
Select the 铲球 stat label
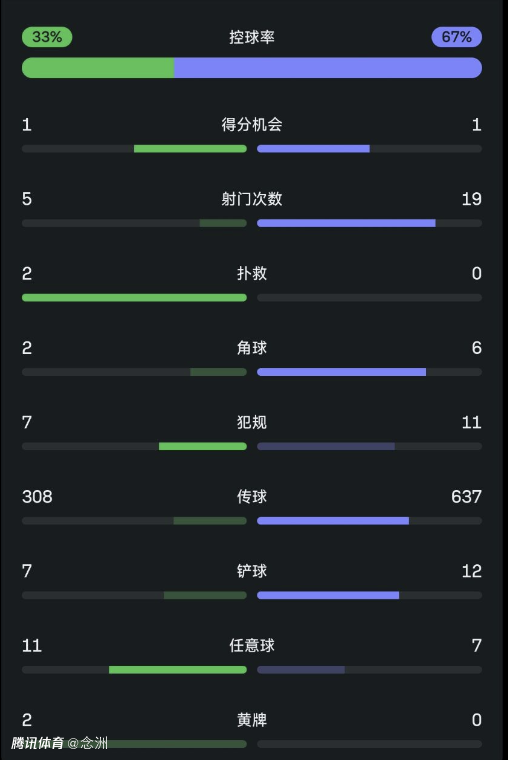(252, 571)
